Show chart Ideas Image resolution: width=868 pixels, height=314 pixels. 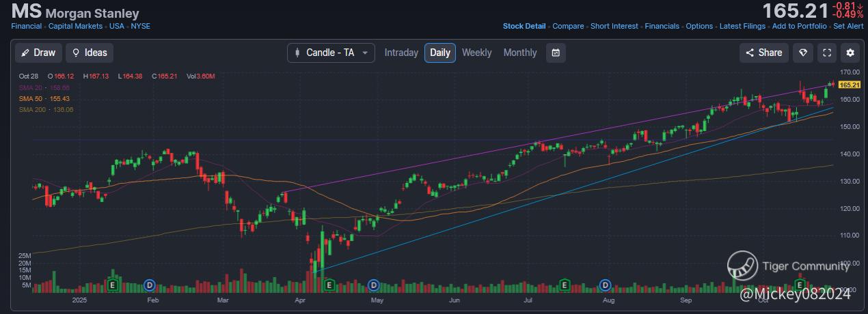click(x=90, y=53)
